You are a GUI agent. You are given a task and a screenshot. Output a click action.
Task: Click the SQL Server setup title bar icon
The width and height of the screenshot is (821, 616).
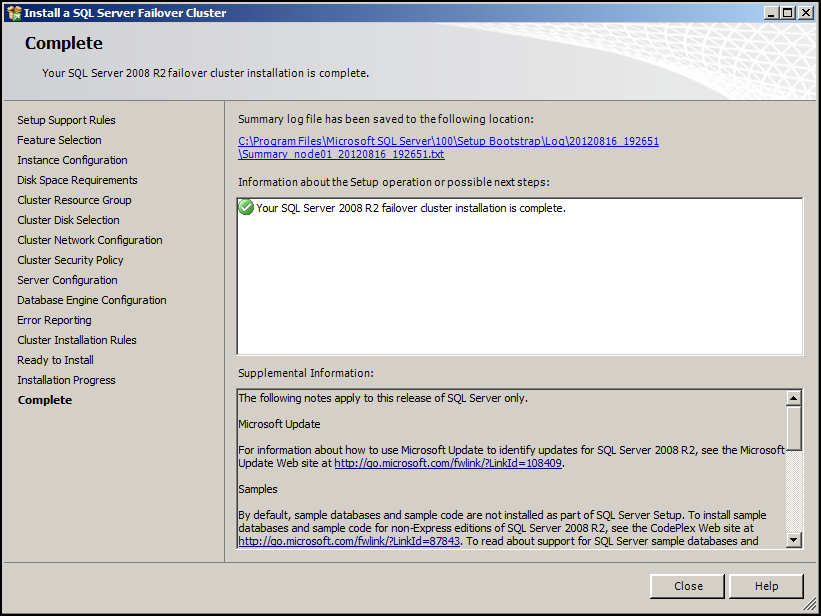[14, 13]
